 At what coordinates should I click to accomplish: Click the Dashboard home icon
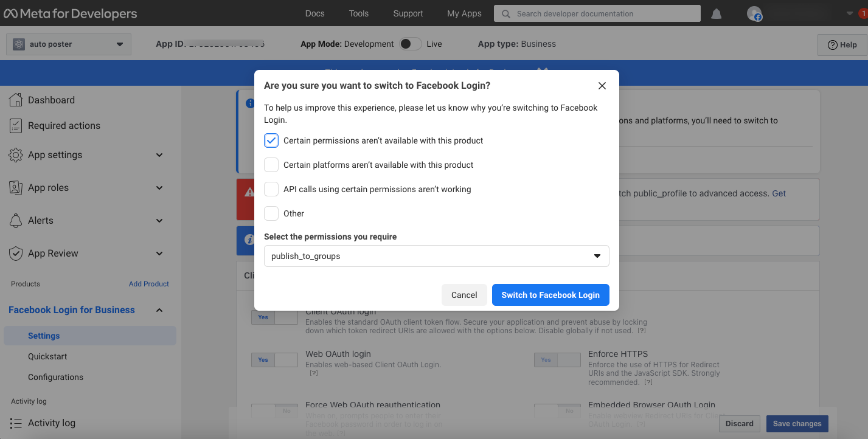pyautogui.click(x=16, y=100)
